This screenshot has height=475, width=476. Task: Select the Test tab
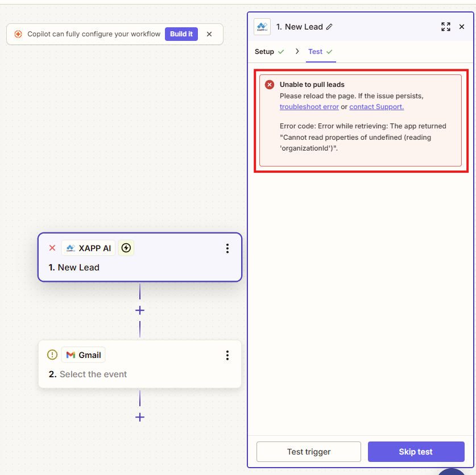pyautogui.click(x=316, y=52)
